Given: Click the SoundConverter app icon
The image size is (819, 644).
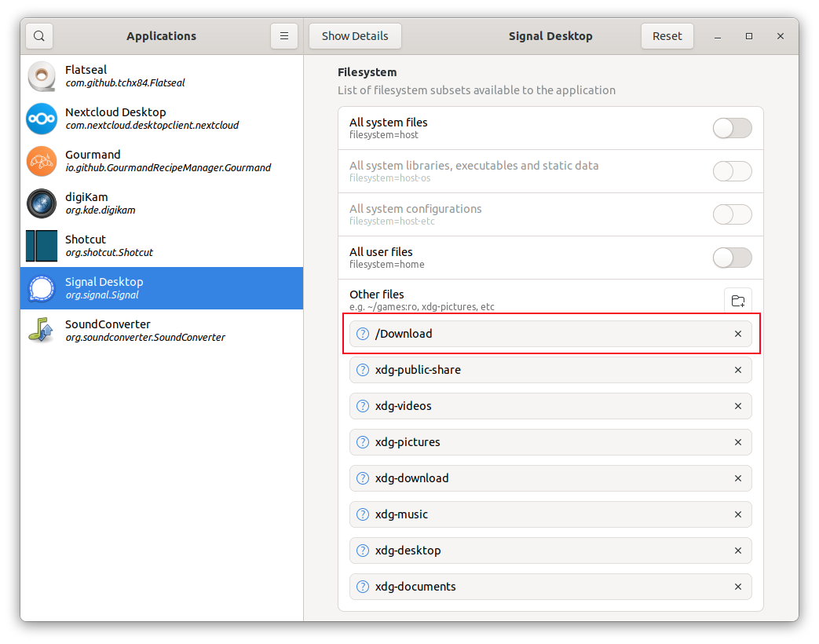Looking at the screenshot, I should pyautogui.click(x=42, y=330).
